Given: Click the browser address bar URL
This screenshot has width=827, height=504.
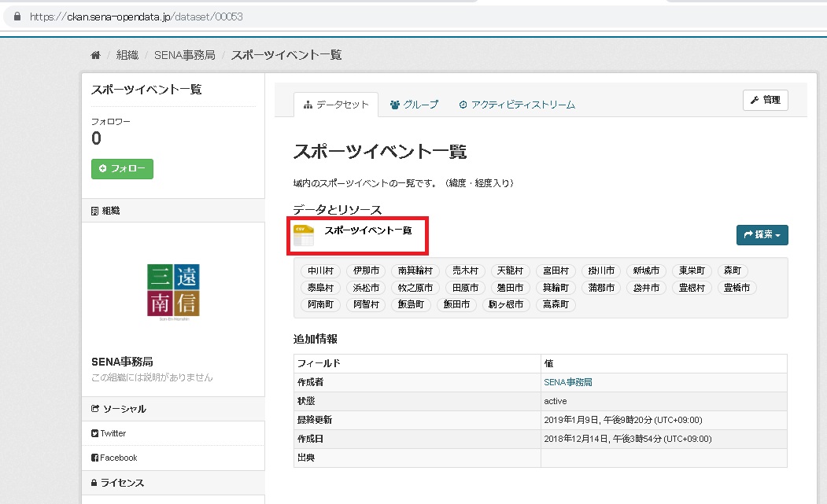Looking at the screenshot, I should pos(135,16).
